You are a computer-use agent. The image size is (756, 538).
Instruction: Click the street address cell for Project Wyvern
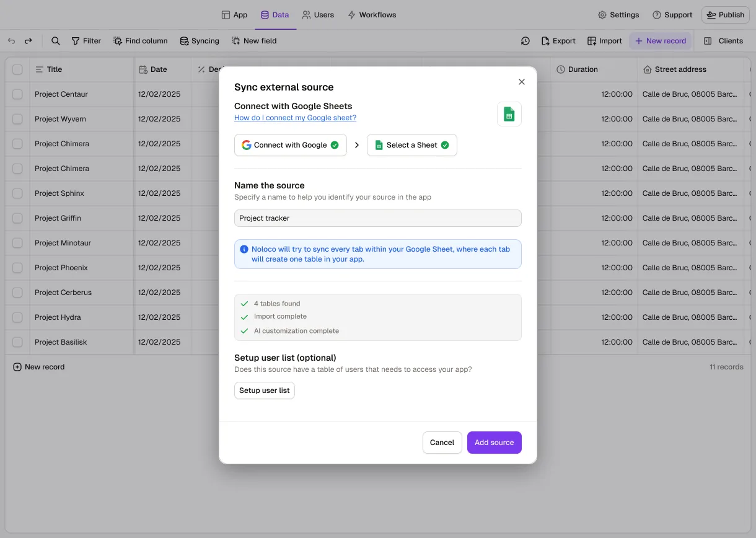690,119
